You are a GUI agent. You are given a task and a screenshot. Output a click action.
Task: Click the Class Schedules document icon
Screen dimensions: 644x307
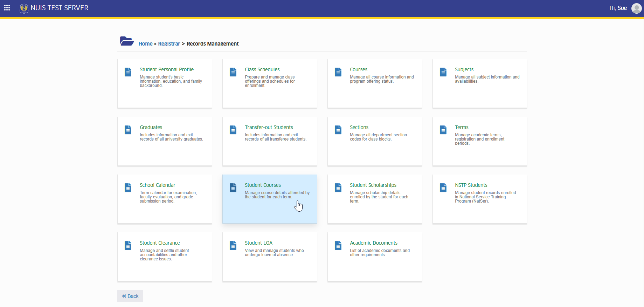(233, 72)
